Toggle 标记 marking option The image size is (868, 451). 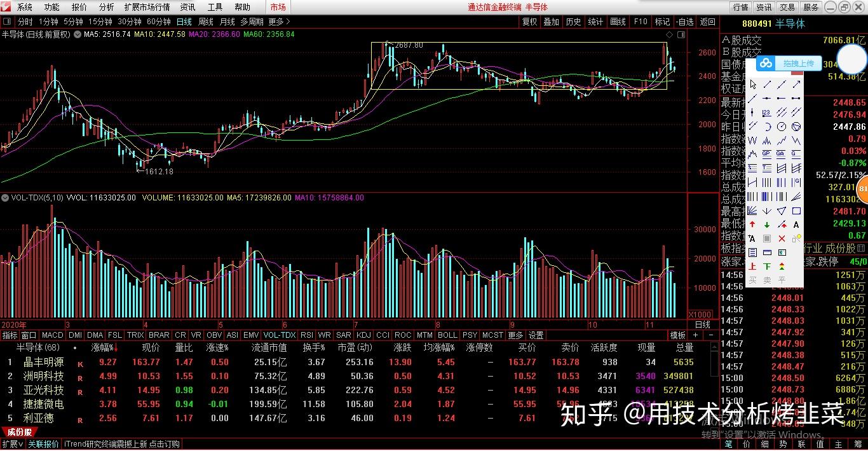(663, 22)
